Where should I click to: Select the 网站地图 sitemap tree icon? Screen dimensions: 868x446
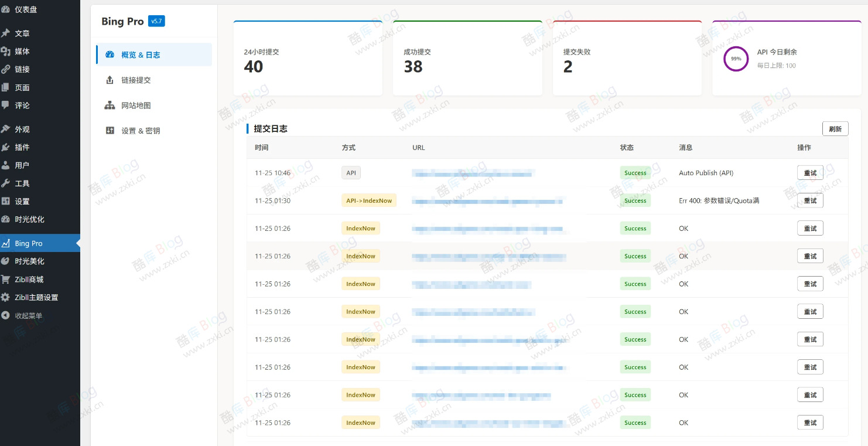[x=110, y=105]
